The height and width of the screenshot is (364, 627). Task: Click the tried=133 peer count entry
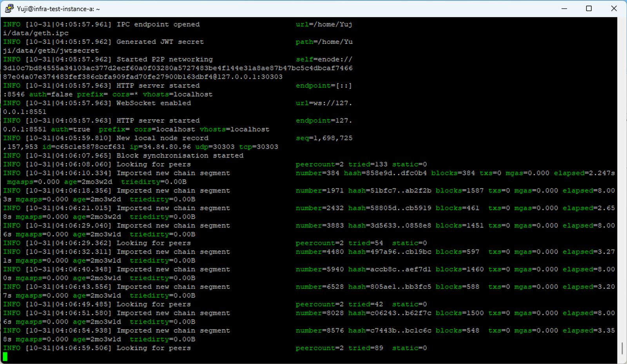(x=368, y=165)
